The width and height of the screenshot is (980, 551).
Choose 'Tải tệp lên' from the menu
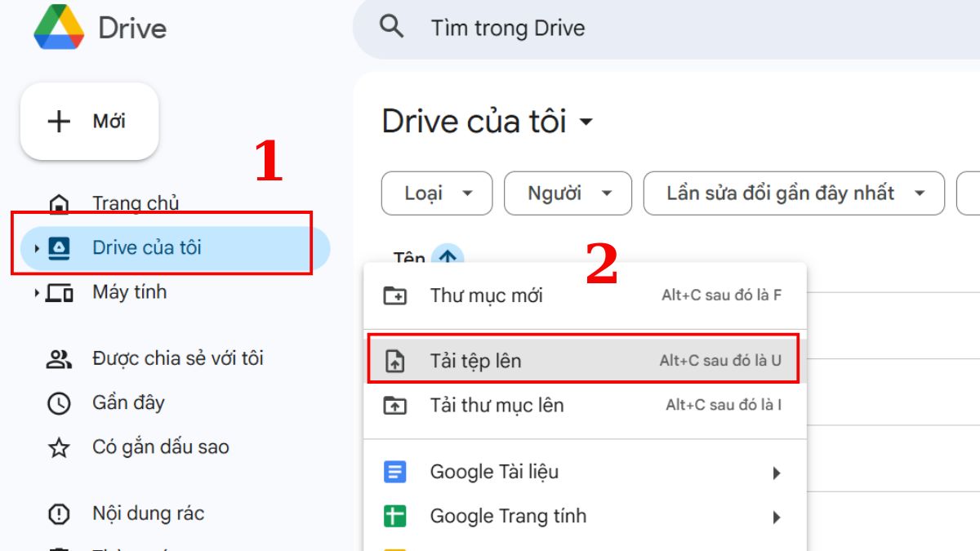point(585,361)
